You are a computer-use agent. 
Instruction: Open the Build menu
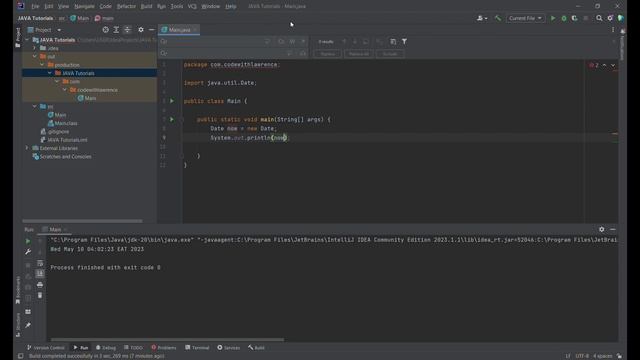point(146,6)
